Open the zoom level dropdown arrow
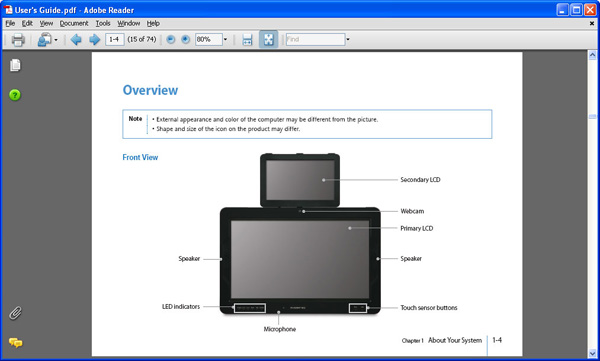This screenshot has width=600, height=361. coord(225,39)
